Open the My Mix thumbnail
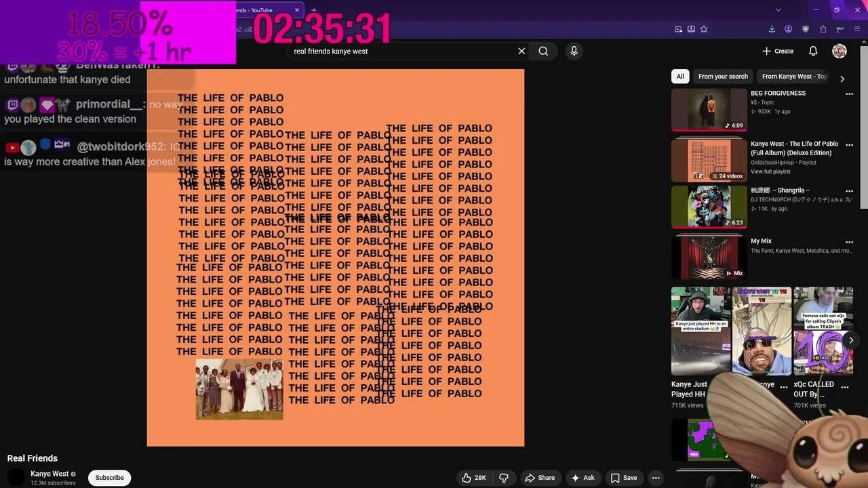Screen dimensions: 868x488 (709, 258)
